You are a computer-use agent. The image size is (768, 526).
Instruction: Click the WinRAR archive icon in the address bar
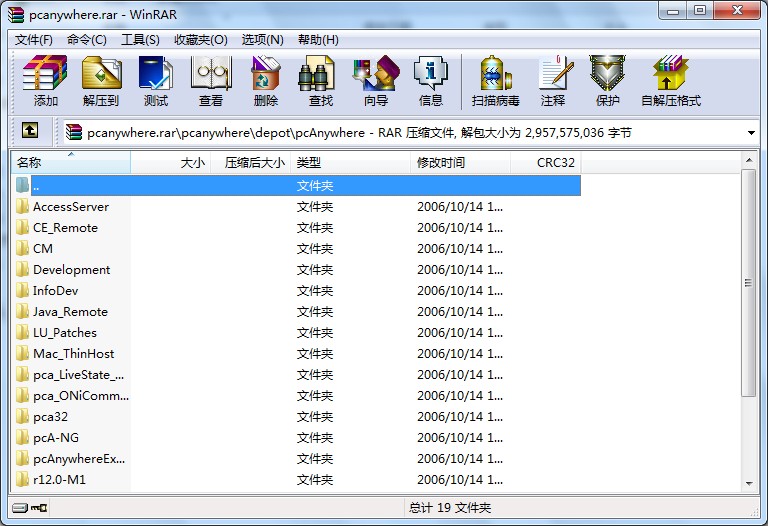[74, 132]
